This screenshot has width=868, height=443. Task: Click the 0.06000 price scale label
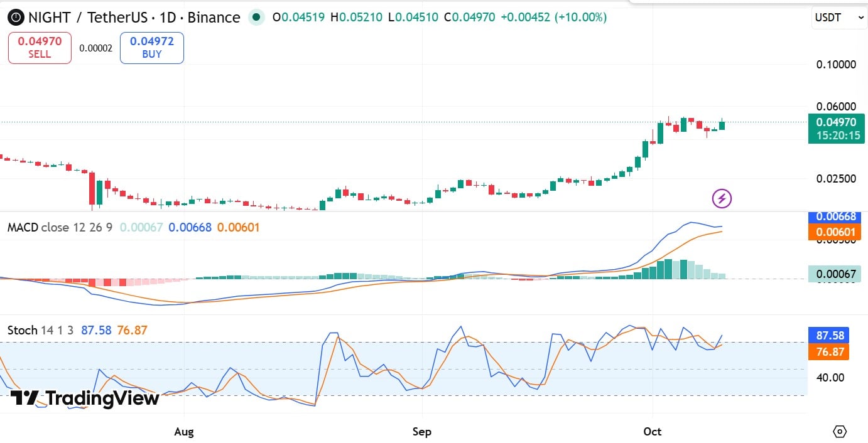click(x=835, y=107)
